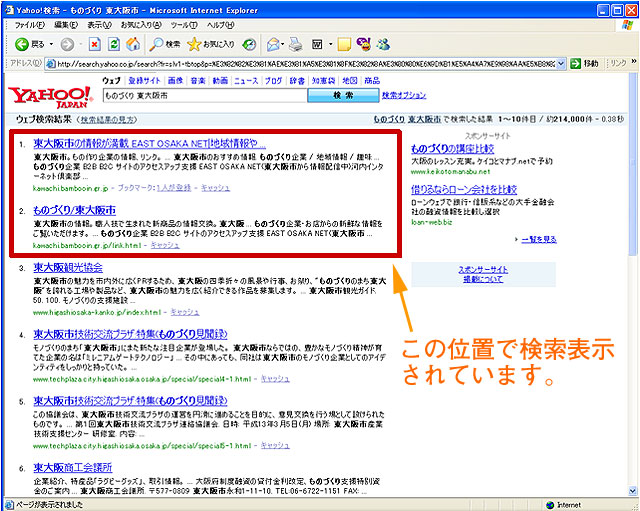Open the cached link for result 3
Viewport: 640px width, 511px height.
click(185, 312)
